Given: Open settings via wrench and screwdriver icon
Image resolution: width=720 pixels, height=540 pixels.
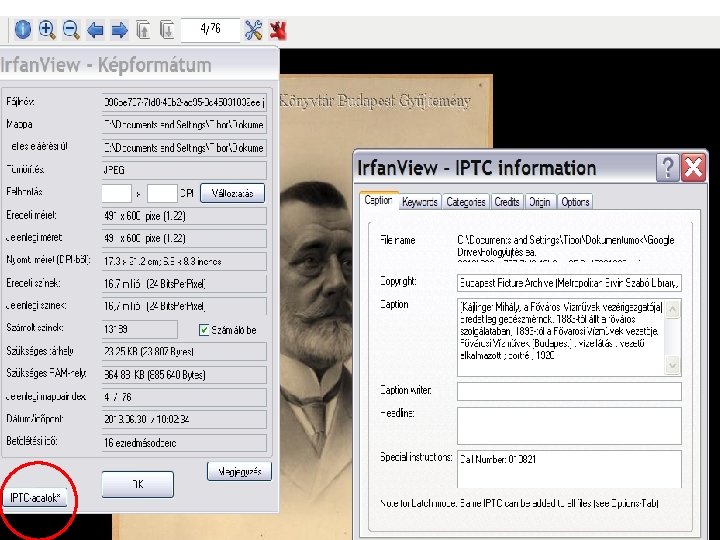Looking at the screenshot, I should pyautogui.click(x=253, y=30).
